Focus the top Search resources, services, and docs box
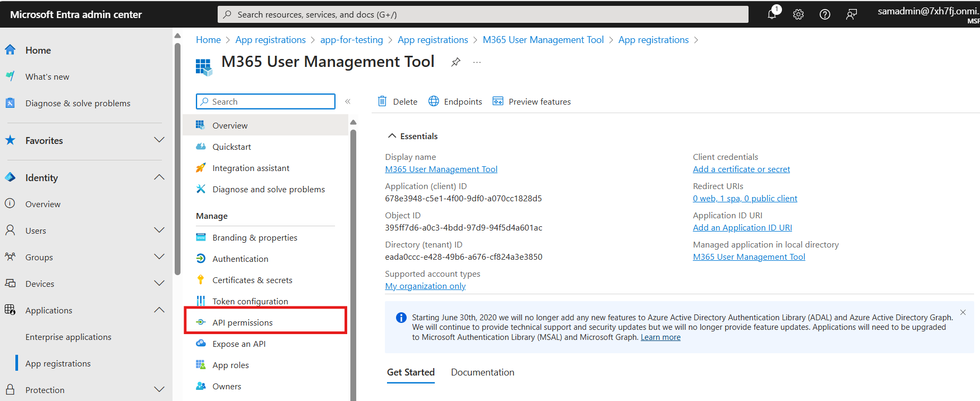The height and width of the screenshot is (401, 980). (x=483, y=14)
